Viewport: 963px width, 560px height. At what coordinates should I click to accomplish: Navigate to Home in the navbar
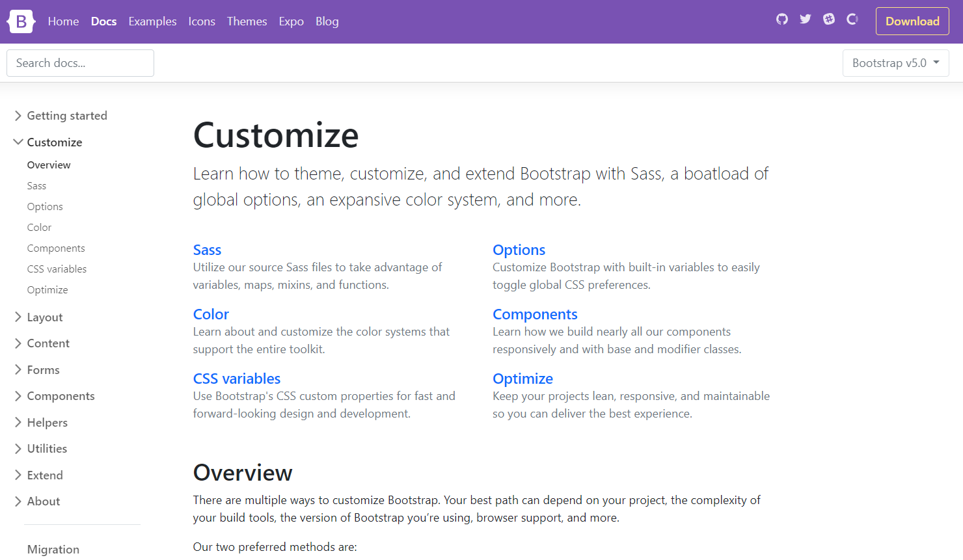[63, 21]
